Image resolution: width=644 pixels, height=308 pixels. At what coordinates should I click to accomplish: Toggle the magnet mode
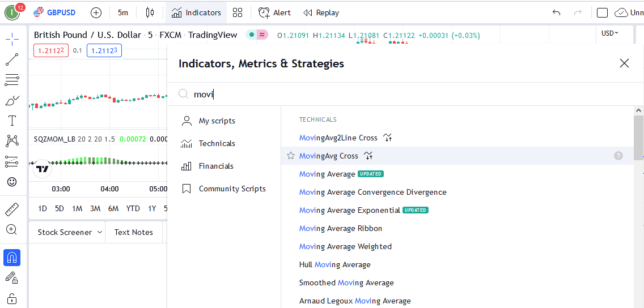12,258
